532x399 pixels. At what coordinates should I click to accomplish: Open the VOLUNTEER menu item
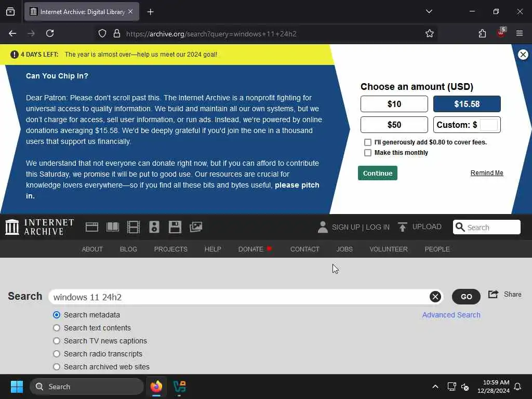(389, 249)
